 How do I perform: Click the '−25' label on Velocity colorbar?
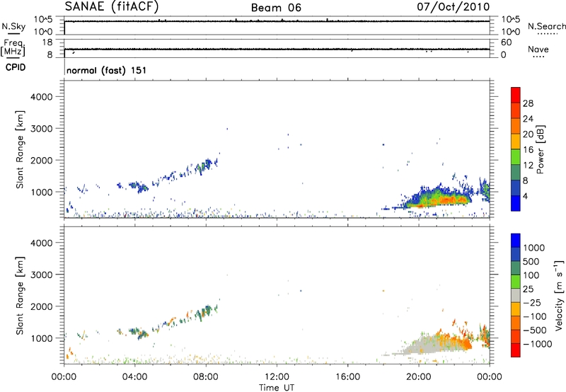[533, 303]
